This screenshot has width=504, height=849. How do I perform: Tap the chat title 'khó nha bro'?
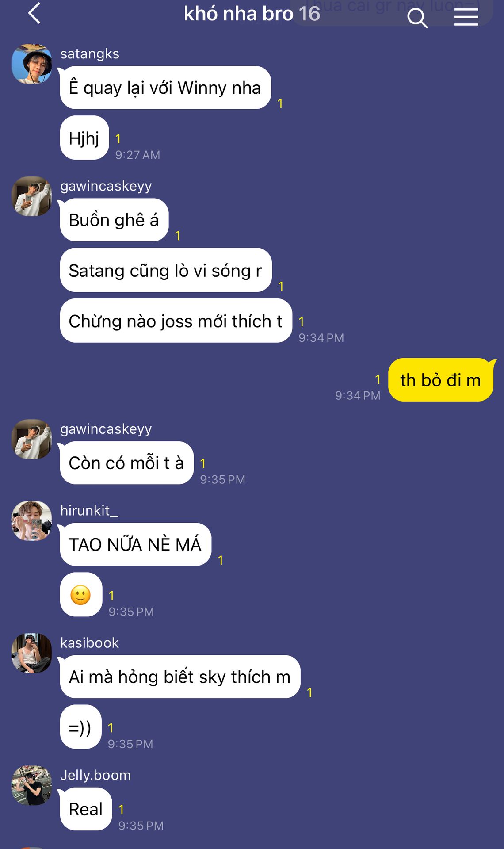point(238,14)
